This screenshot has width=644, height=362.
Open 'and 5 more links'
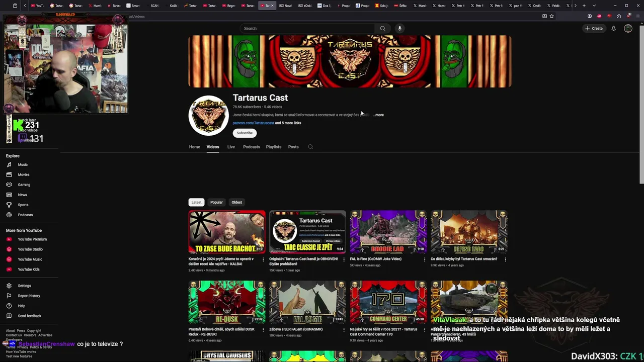(x=288, y=123)
